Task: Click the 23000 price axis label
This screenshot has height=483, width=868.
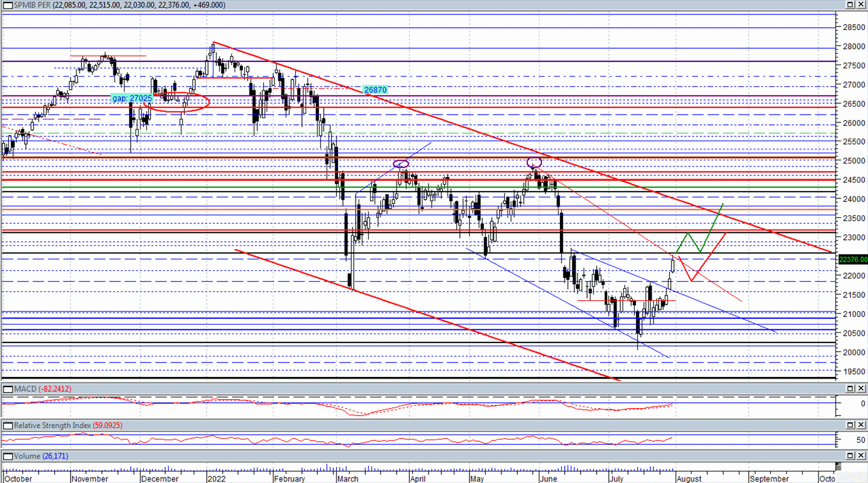Action: click(853, 238)
